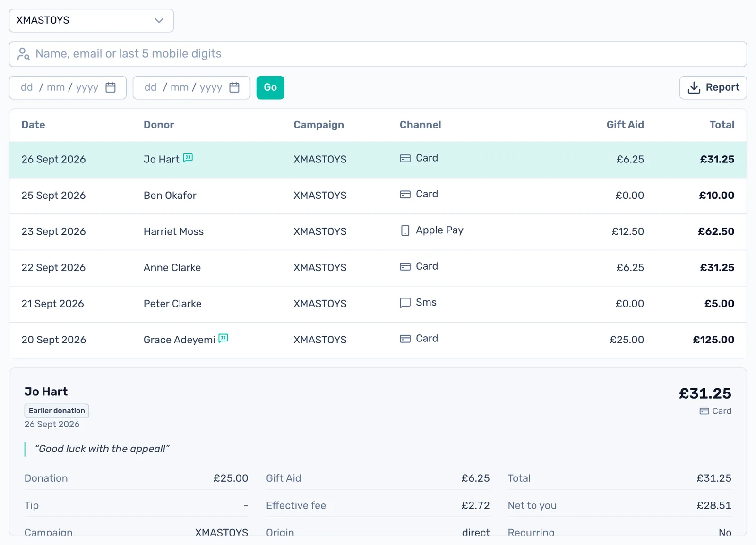Click the £62.50 total cell
756x545 pixels.
click(716, 231)
